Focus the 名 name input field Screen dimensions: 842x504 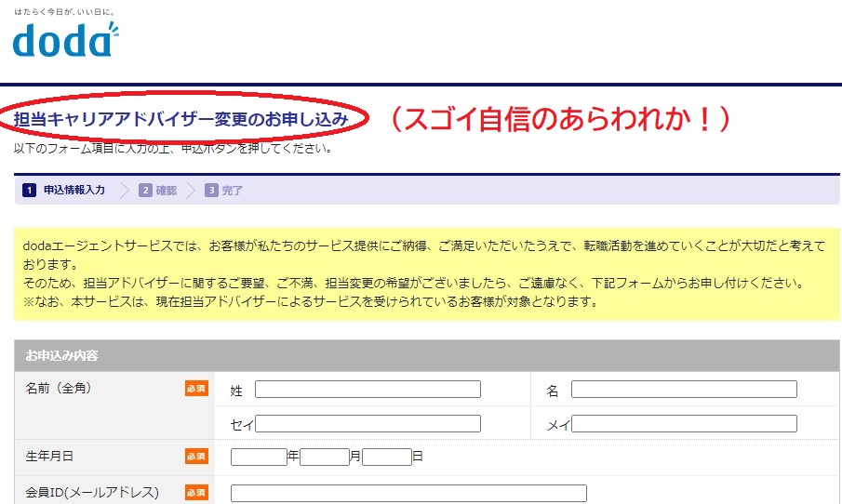coord(684,389)
